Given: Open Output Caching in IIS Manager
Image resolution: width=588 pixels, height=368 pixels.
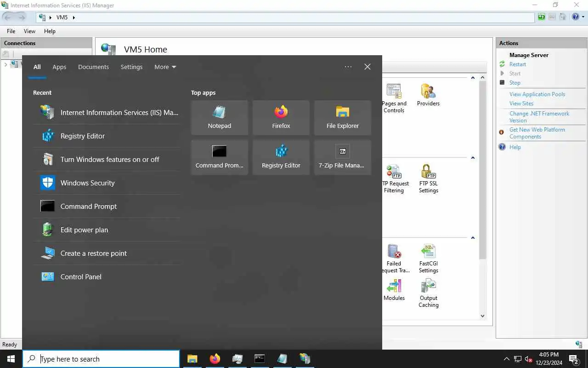Looking at the screenshot, I should (x=428, y=293).
